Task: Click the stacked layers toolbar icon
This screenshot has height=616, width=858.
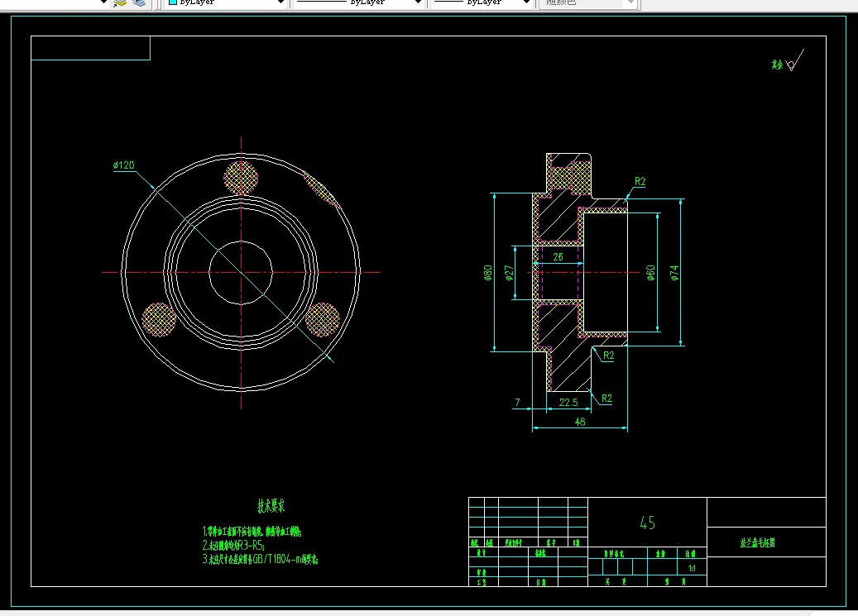Action: [x=139, y=2]
